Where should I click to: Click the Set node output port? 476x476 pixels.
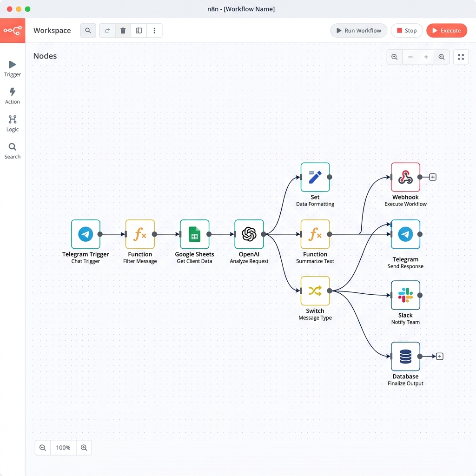(330, 177)
